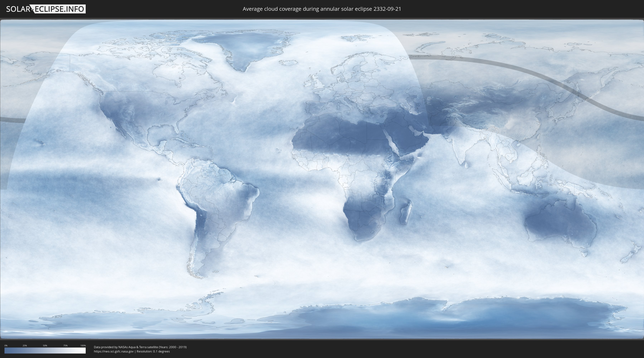644x358 pixels.
Task: Click the 25% legend label
Action: pos(25,345)
